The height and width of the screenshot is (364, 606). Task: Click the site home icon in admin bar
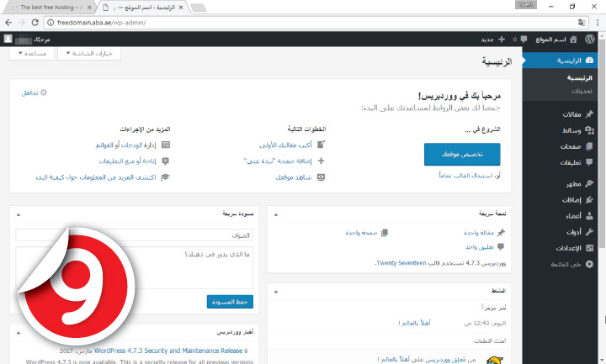[573, 40]
